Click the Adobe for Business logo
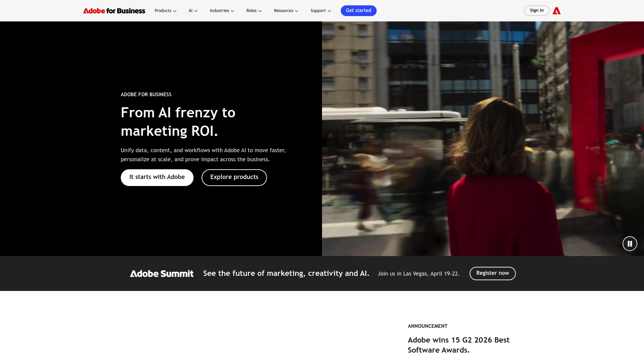Image resolution: width=644 pixels, height=362 pixels. point(114,11)
